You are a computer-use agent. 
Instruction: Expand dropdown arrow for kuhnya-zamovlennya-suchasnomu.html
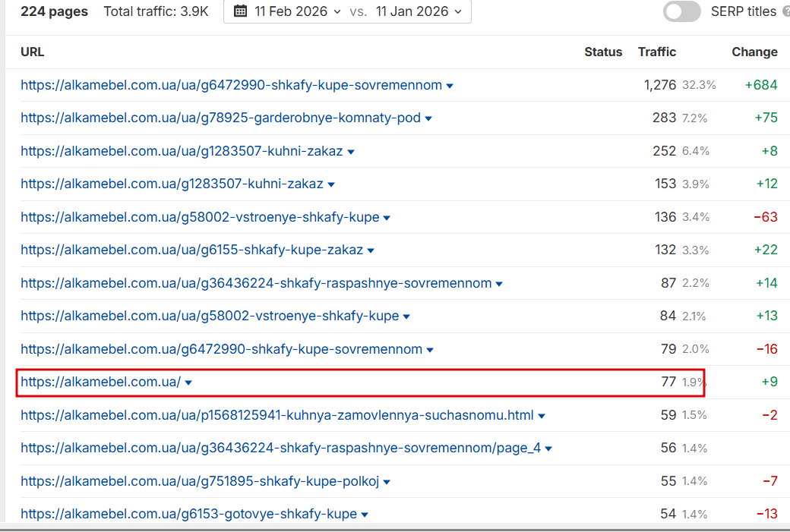542,416
